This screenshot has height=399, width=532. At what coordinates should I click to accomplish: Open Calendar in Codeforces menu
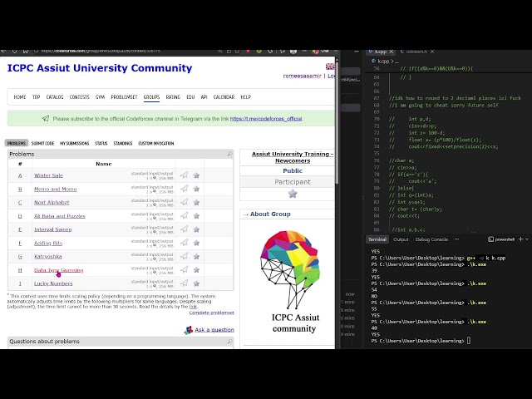[x=224, y=96]
